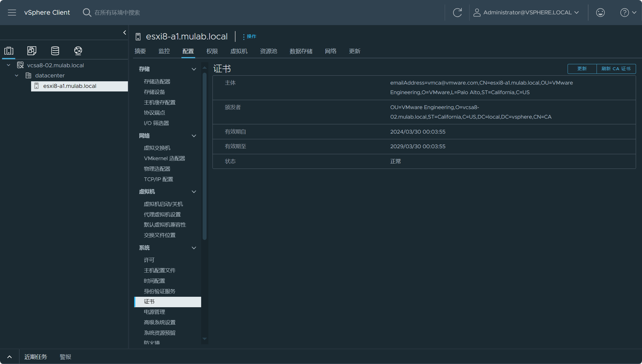Open the 操作 actions menu
Viewport: 642px width, 364px height.
(250, 36)
